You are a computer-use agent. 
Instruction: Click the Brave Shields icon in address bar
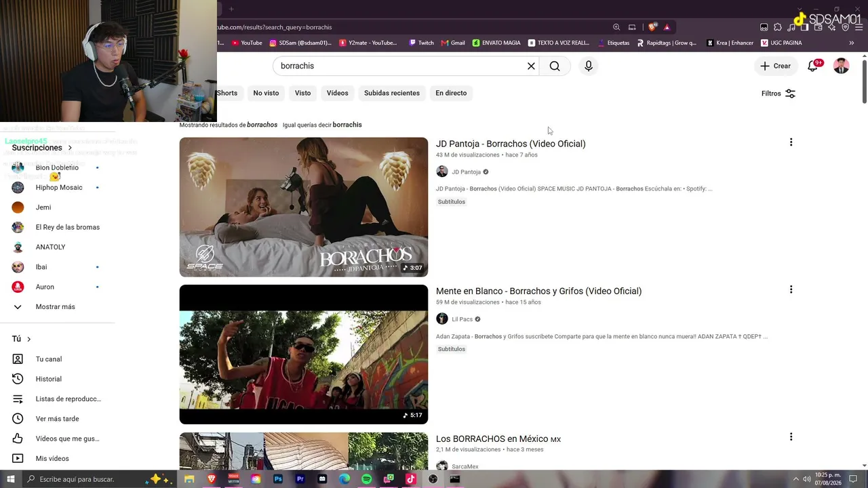[x=652, y=27]
